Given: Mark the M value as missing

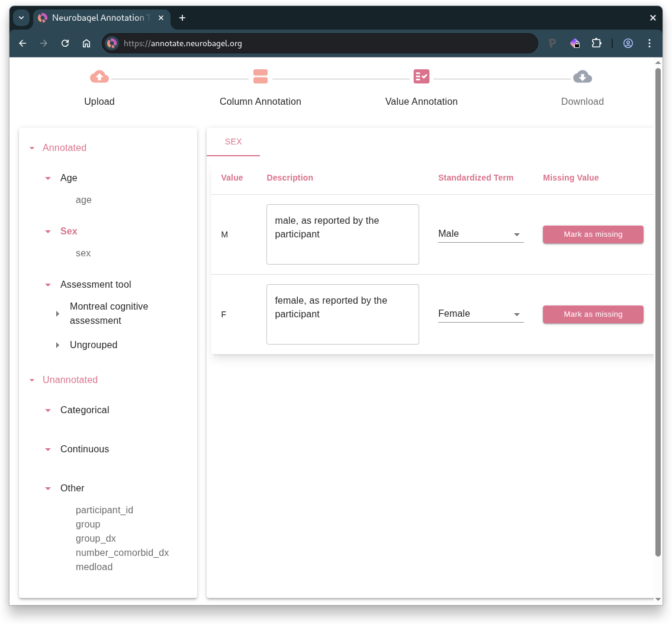Looking at the screenshot, I should pos(593,234).
